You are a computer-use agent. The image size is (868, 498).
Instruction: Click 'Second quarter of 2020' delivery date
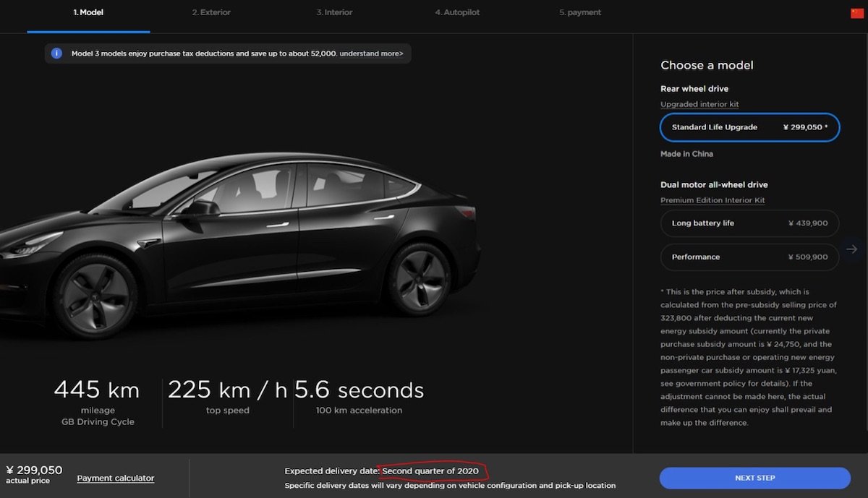(x=430, y=471)
